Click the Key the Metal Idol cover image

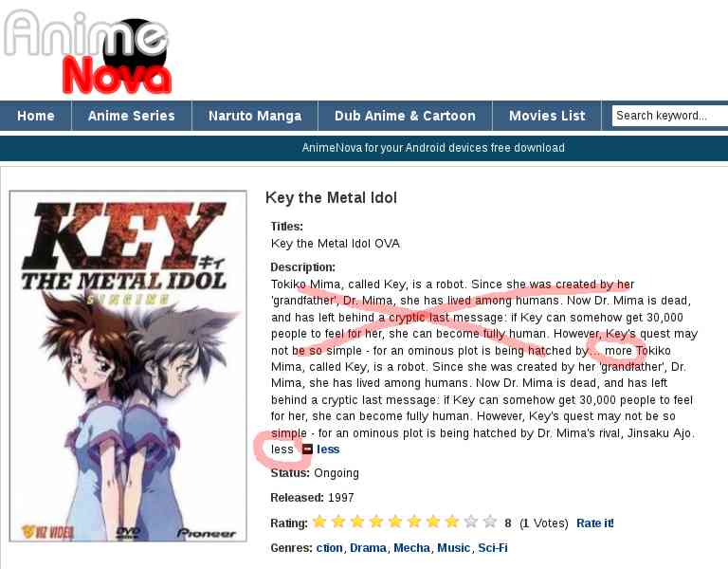128,366
